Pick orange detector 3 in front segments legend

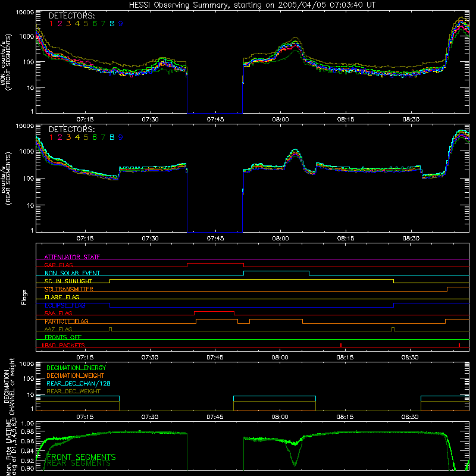[x=68, y=24]
